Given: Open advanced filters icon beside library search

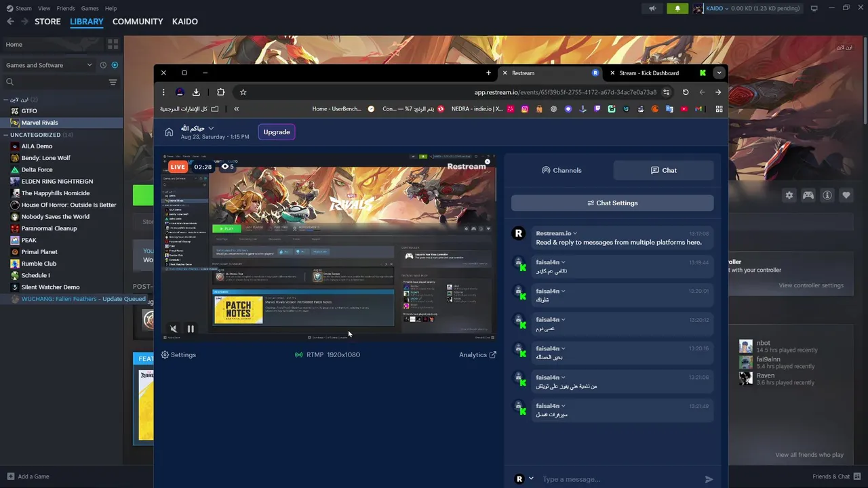Looking at the screenshot, I should tap(113, 82).
